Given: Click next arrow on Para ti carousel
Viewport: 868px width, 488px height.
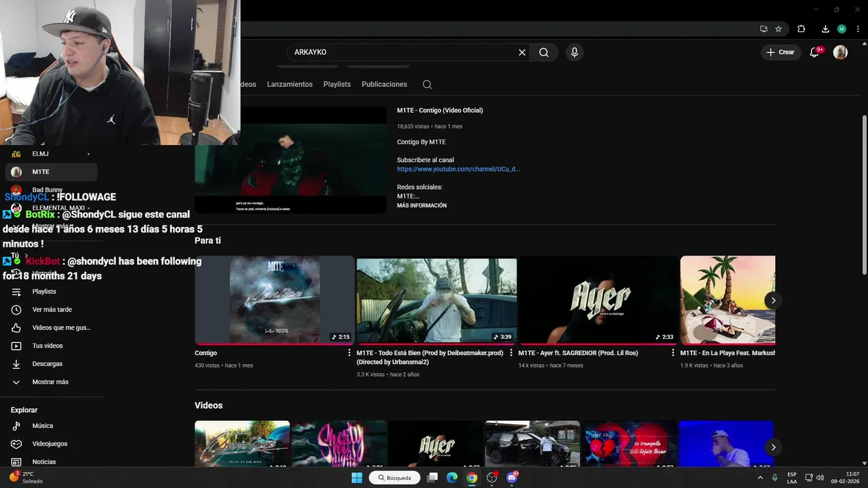Looking at the screenshot, I should [x=773, y=300].
